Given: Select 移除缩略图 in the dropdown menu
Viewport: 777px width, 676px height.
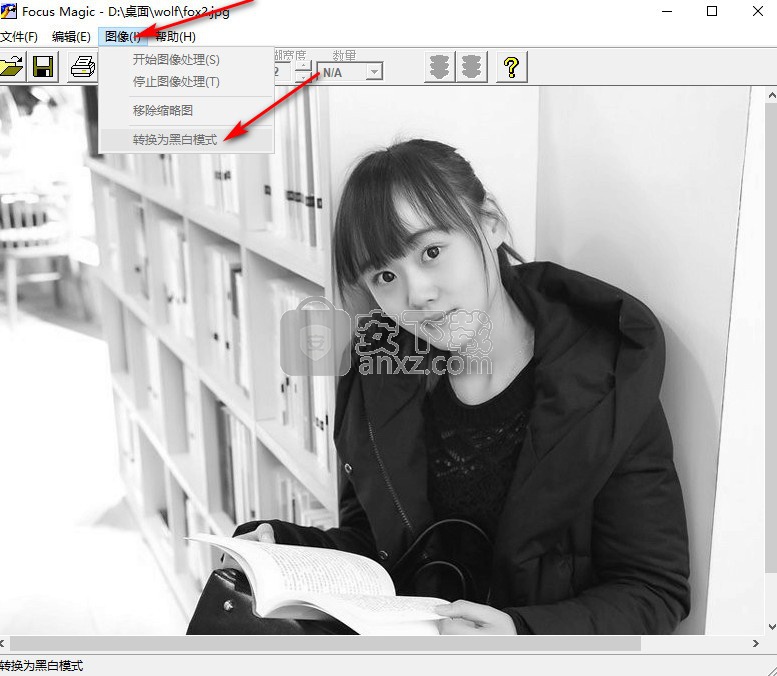Looking at the screenshot, I should pyautogui.click(x=163, y=111).
